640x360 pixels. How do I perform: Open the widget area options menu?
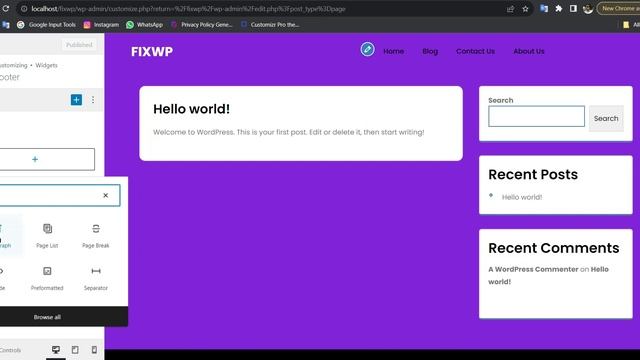point(93,100)
